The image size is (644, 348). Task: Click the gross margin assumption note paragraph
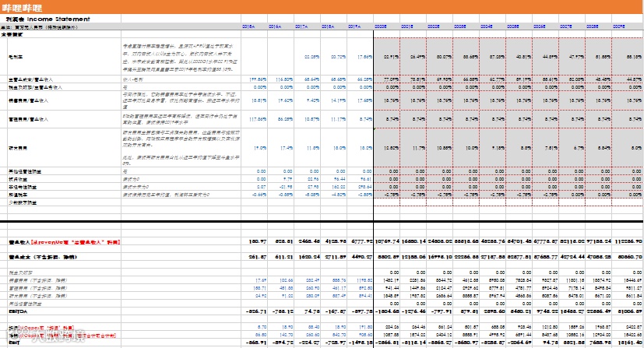pyautogui.click(x=181, y=56)
